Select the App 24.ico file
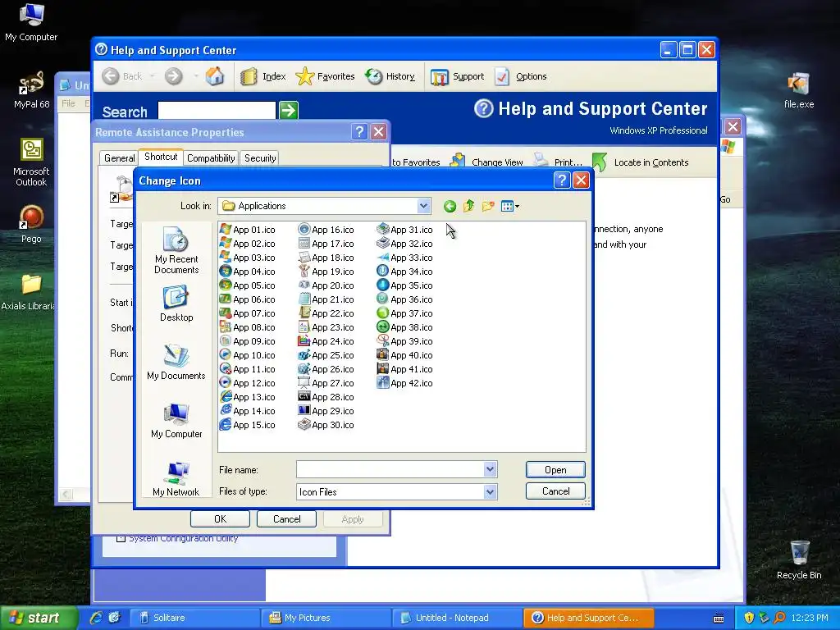This screenshot has width=840, height=630. [326, 341]
